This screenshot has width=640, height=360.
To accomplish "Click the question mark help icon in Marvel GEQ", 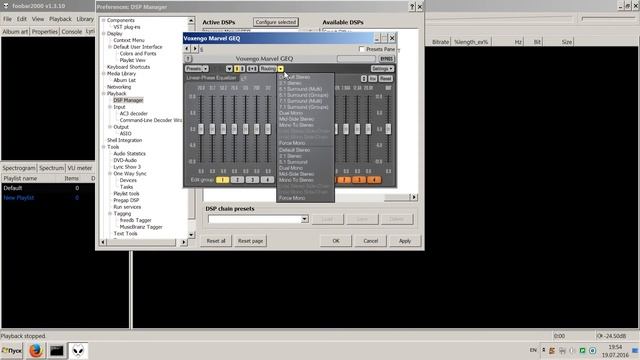I will (x=188, y=59).
